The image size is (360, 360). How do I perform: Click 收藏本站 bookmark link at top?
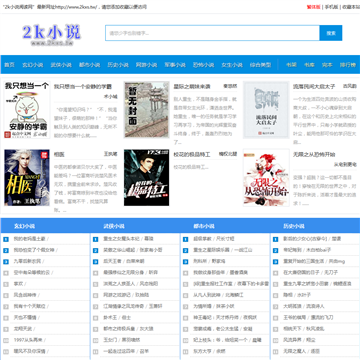pyautogui.click(x=351, y=7)
